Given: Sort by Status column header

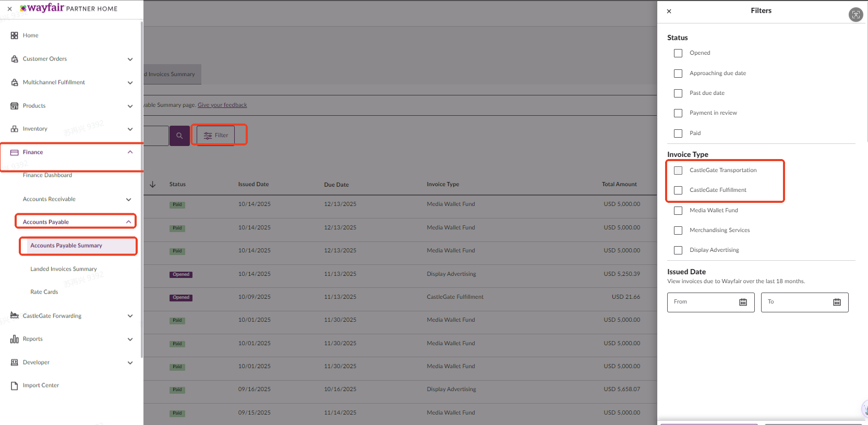Looking at the screenshot, I should coord(177,184).
